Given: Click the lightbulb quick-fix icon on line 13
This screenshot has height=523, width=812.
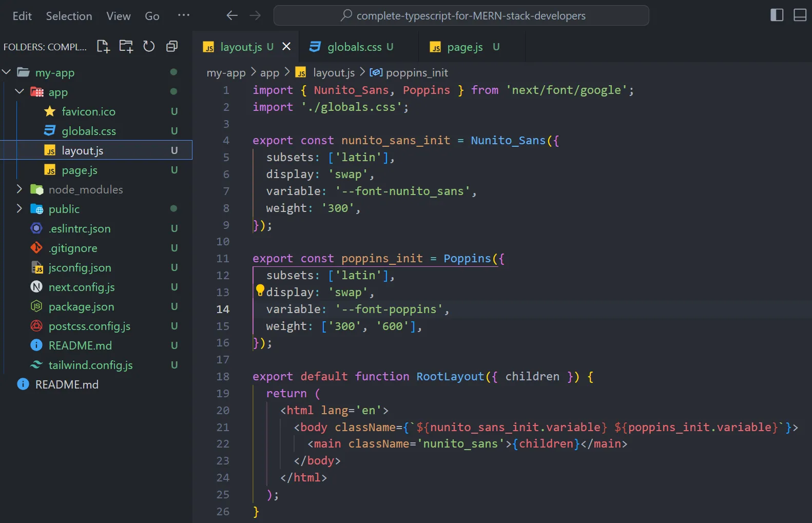Looking at the screenshot, I should pyautogui.click(x=260, y=290).
